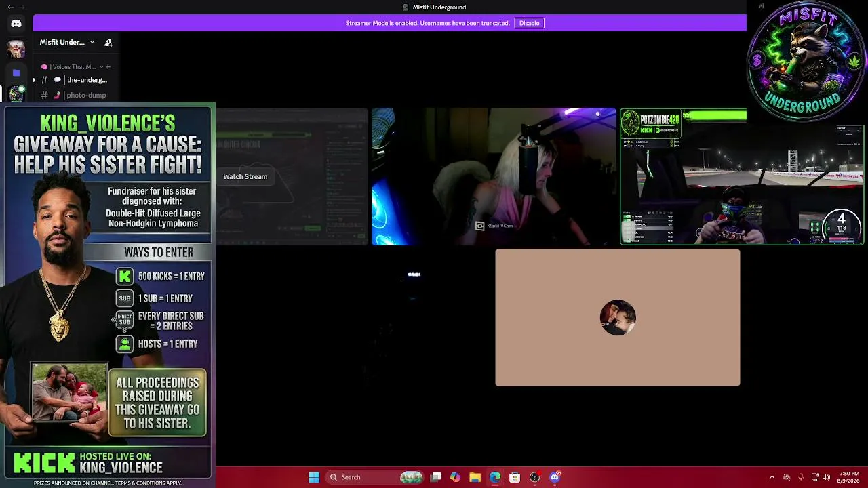Open File Explorer from the taskbar
This screenshot has height=488, width=868.
(475, 477)
